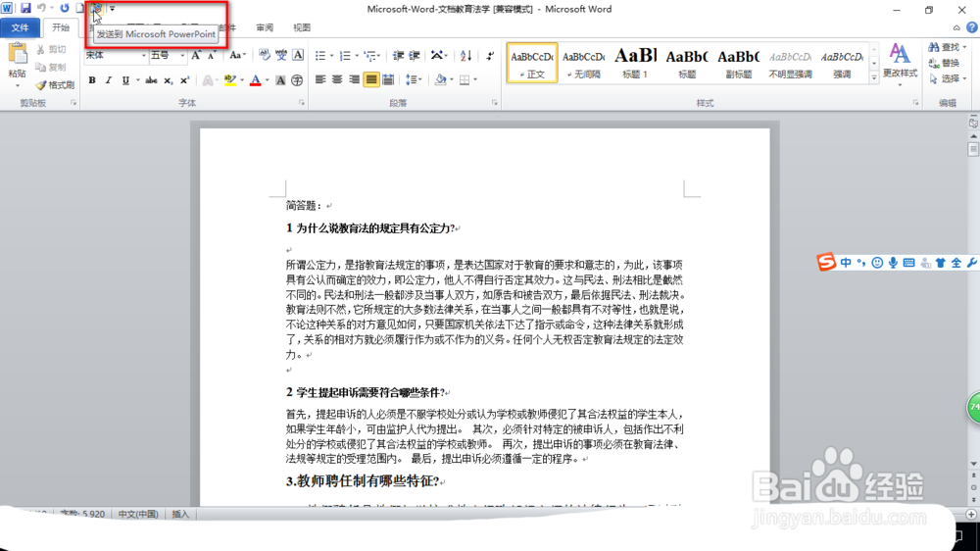Toggle Superscript formatting
This screenshot has height=551, width=980.
184,80
